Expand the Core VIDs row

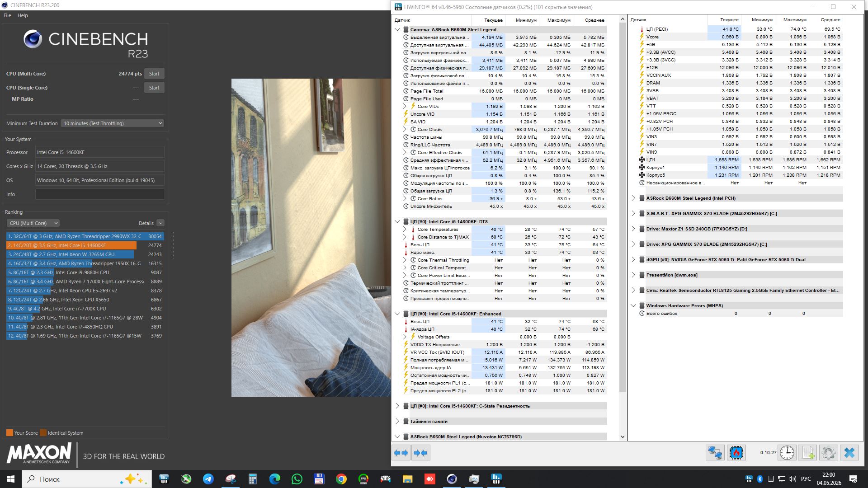[405, 107]
